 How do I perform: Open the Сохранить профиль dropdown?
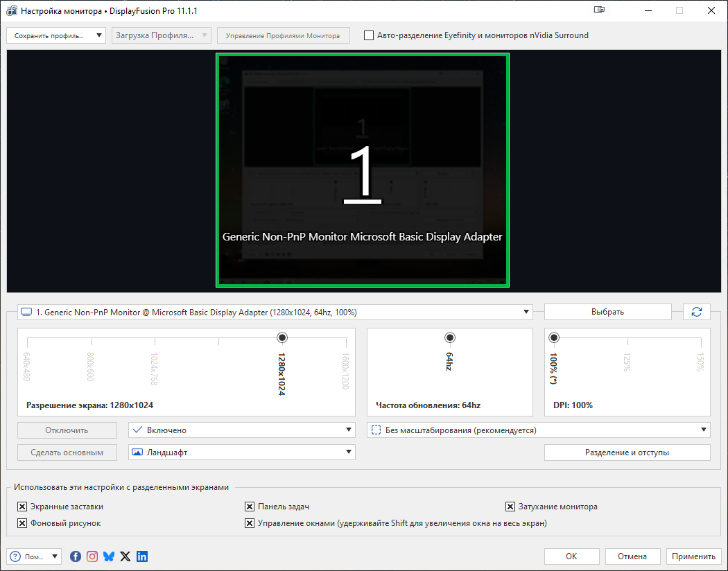pos(56,35)
